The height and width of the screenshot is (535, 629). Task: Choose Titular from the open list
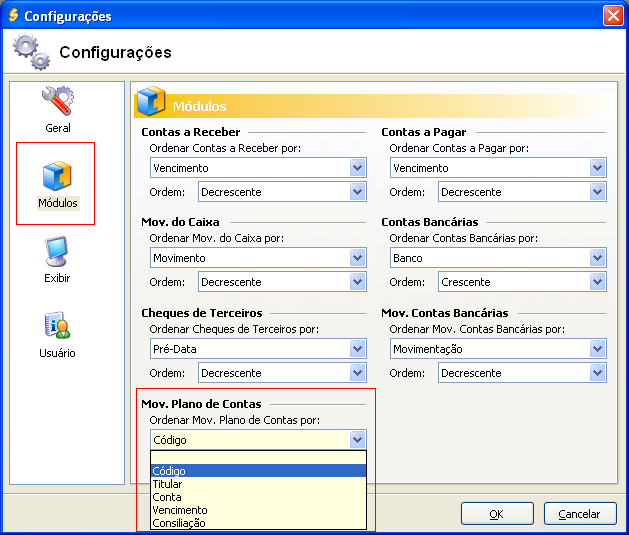click(x=258, y=484)
